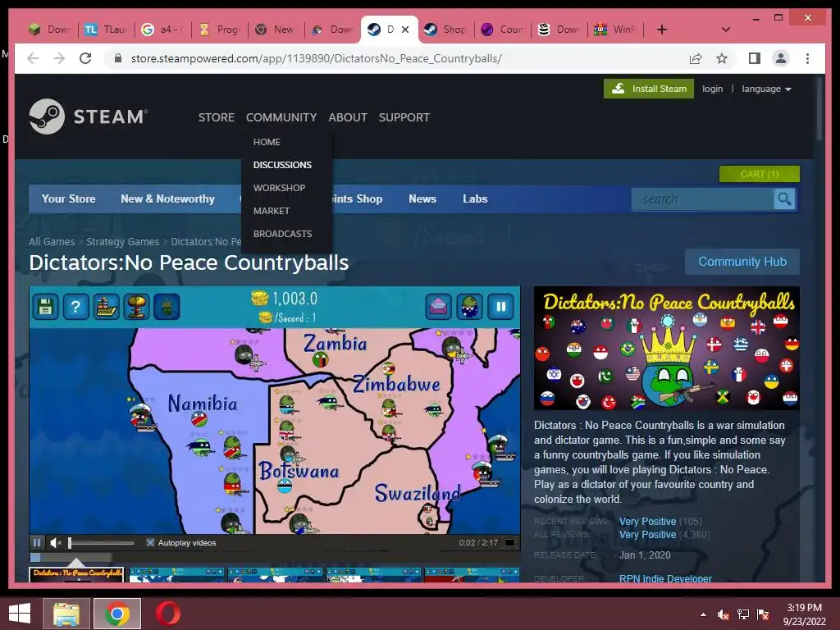Click the login link
The width and height of the screenshot is (840, 630).
(713, 89)
